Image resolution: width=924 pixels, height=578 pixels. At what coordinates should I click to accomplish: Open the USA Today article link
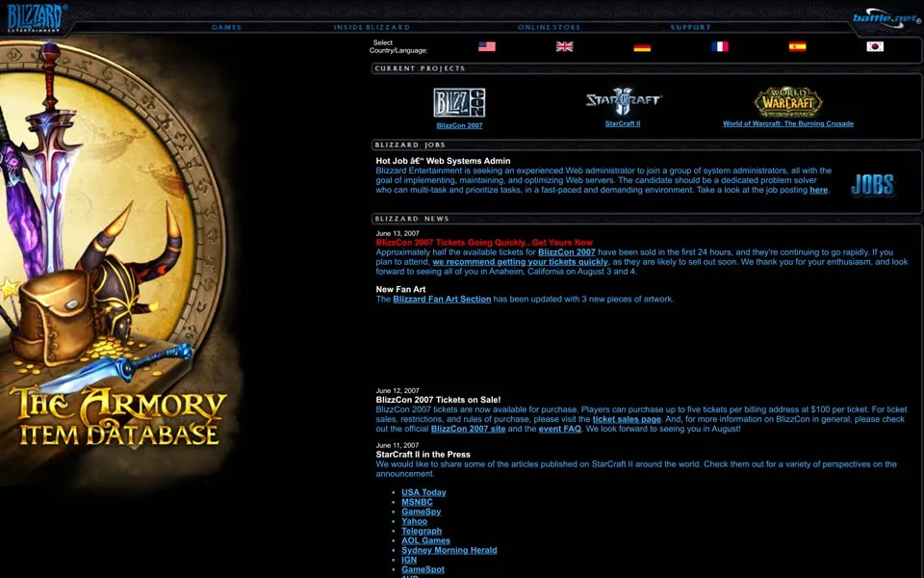(423, 492)
